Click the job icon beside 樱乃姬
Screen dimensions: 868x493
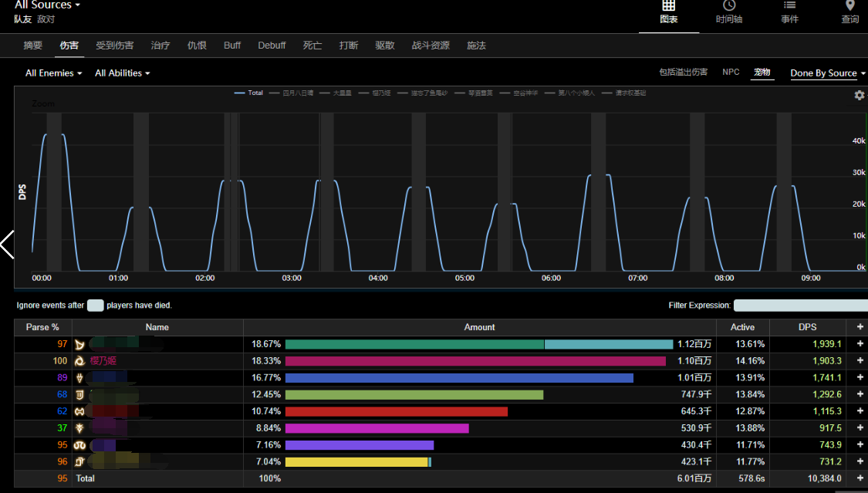pyautogui.click(x=79, y=361)
